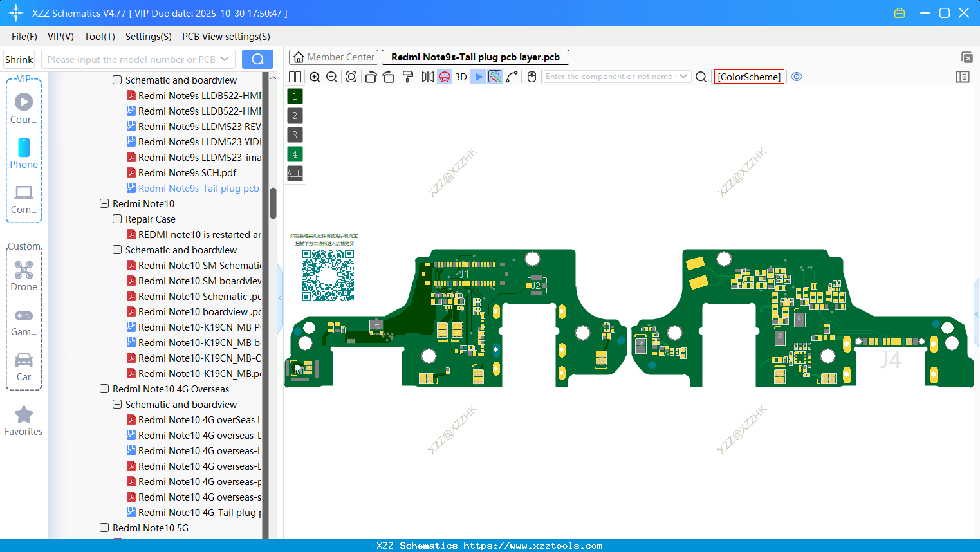Collapse Redmi Note10 4G Overseas node

click(x=104, y=389)
